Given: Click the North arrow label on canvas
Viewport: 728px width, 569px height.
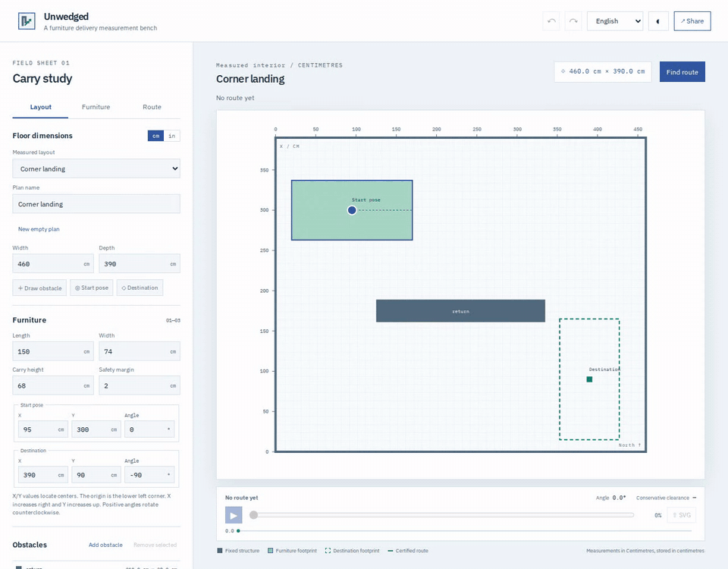Looking at the screenshot, I should (629, 445).
